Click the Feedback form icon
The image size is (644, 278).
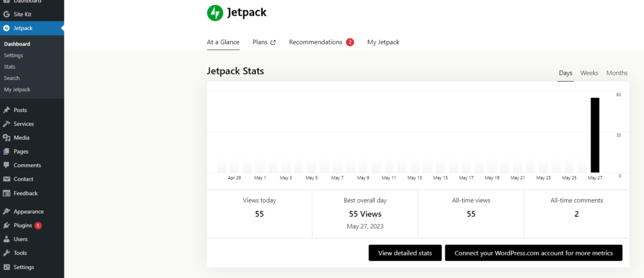(6, 193)
